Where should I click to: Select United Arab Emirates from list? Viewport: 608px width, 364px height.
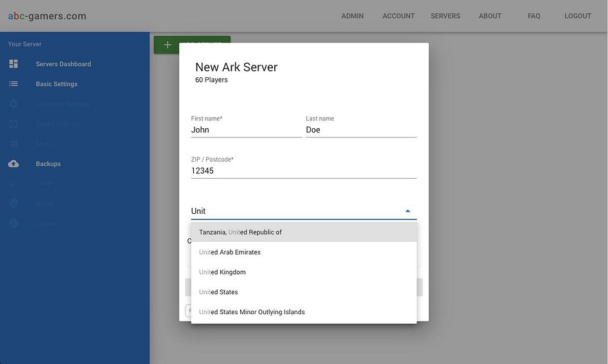click(303, 252)
